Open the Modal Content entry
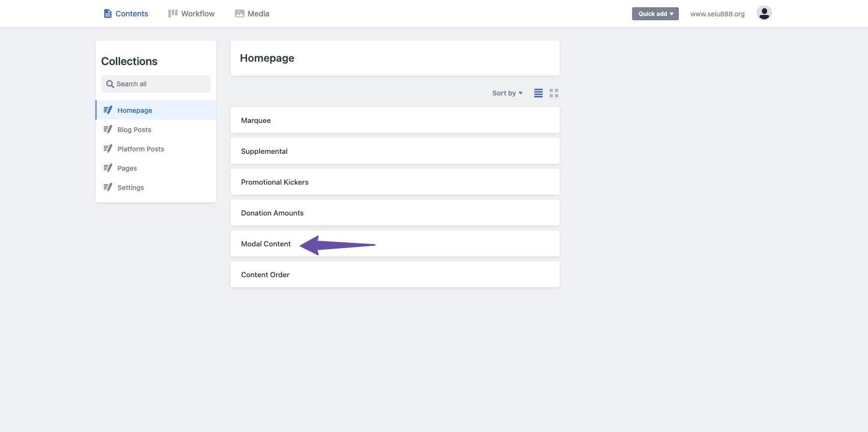The height and width of the screenshot is (432, 868). [395, 243]
